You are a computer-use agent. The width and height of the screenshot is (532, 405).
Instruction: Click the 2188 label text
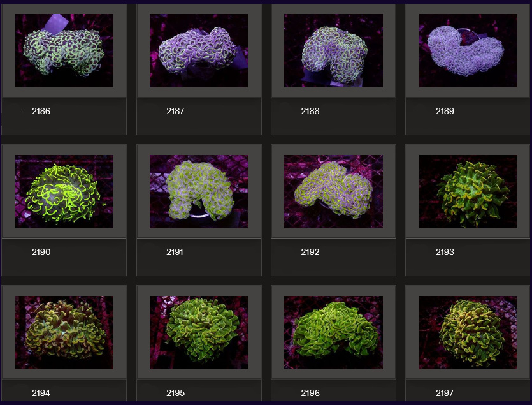[x=310, y=111]
